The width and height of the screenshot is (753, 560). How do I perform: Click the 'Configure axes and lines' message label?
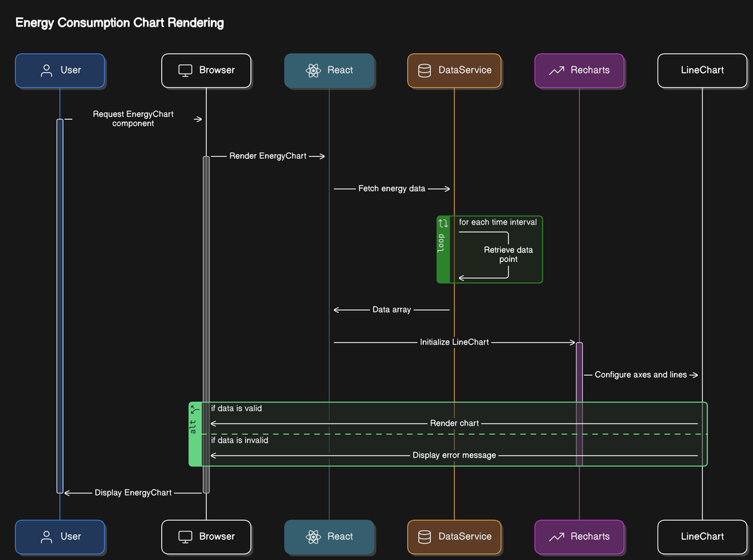pyautogui.click(x=641, y=374)
